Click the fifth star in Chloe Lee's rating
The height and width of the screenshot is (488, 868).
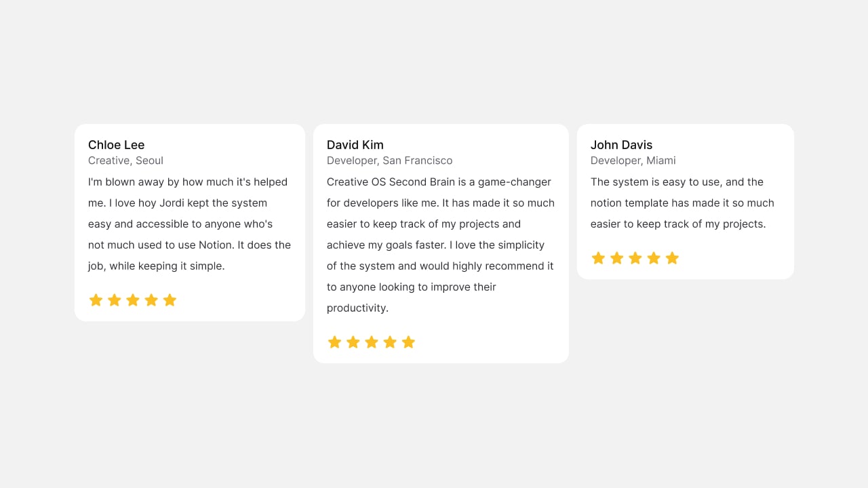tap(170, 300)
